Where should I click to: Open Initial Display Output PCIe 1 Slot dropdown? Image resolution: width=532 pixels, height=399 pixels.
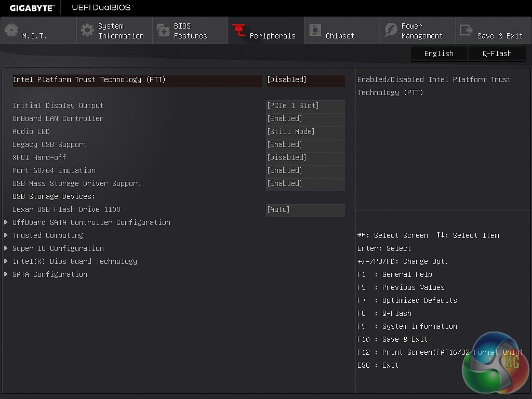pos(305,105)
